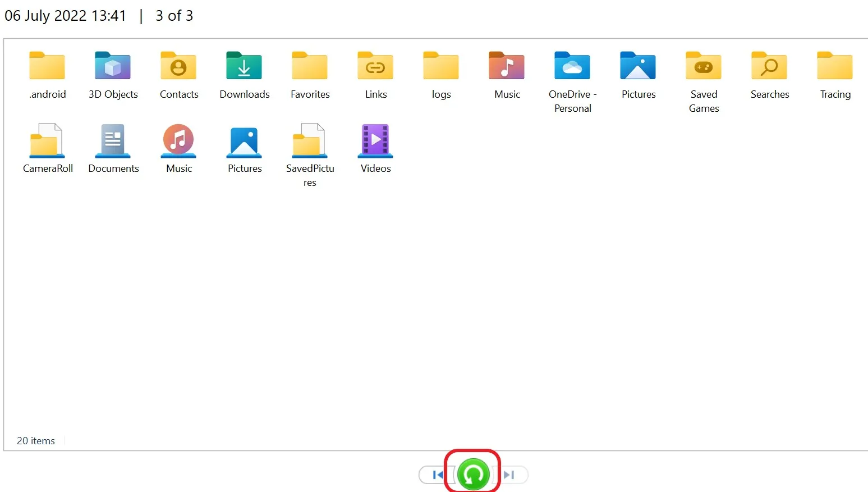Open the Tracing folder
This screenshot has height=492, width=868.
point(834,73)
